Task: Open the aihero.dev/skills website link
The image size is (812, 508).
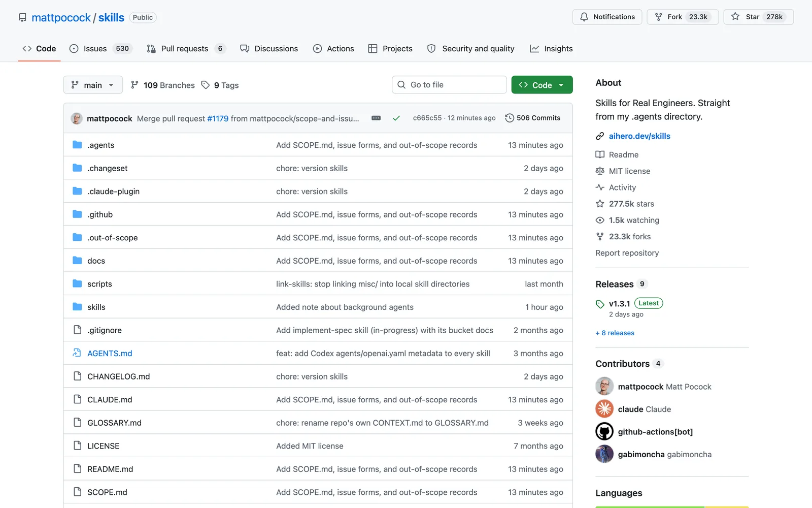Action: point(639,136)
